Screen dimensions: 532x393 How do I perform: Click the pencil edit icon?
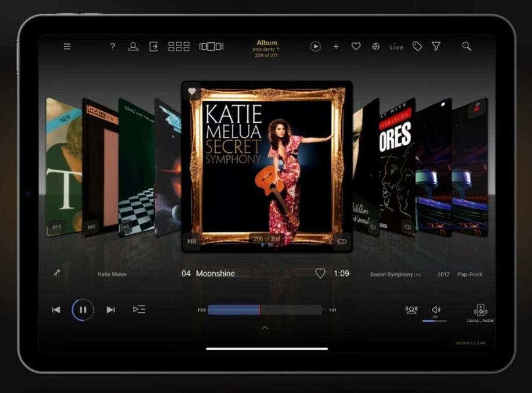click(x=57, y=273)
